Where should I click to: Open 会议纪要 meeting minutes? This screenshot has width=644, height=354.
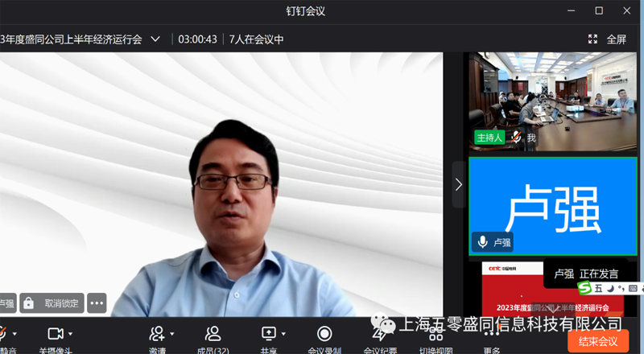coord(380,333)
